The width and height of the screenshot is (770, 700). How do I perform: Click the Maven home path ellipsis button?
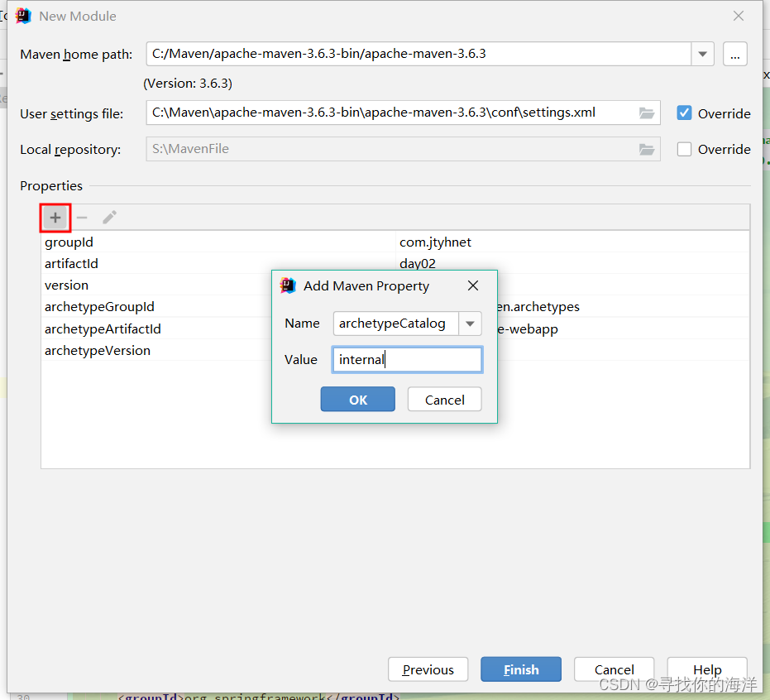(734, 54)
